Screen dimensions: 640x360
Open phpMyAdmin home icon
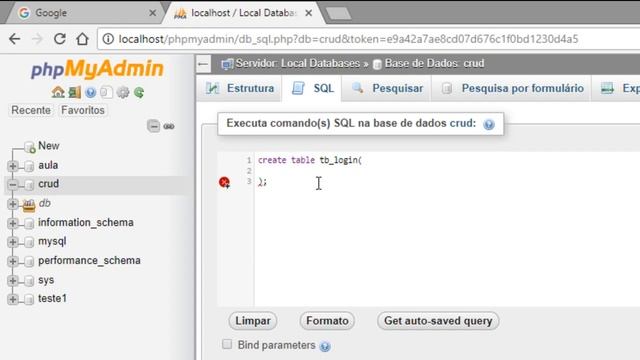(58, 92)
